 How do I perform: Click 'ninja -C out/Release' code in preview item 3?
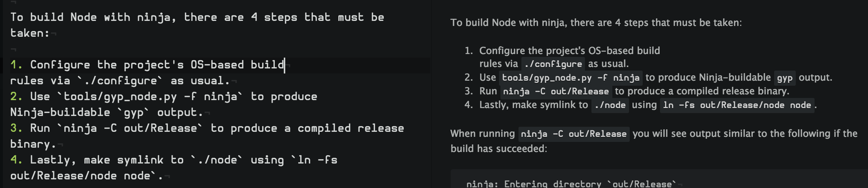(x=556, y=91)
